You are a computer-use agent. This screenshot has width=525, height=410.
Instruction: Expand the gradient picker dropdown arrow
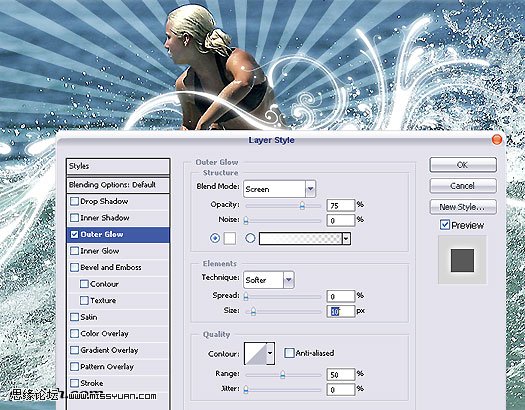click(347, 239)
